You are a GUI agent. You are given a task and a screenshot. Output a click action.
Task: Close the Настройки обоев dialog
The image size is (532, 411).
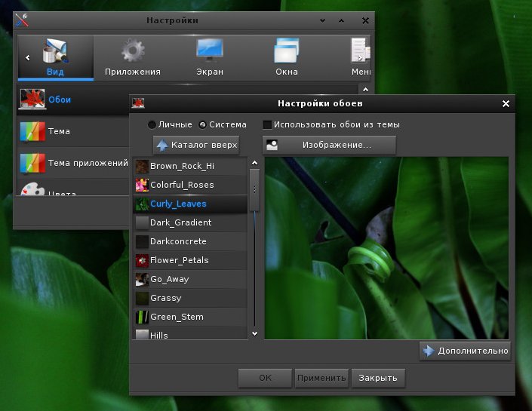point(506,104)
